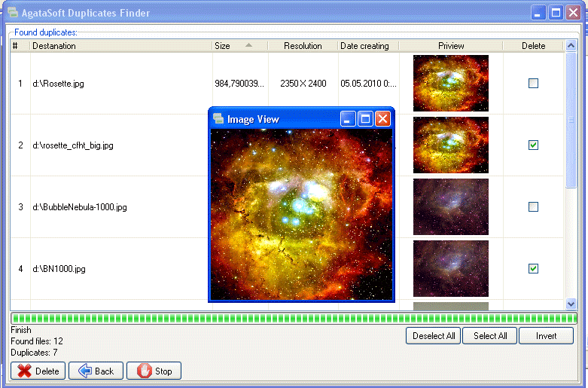588x388 pixels.
Task: Sort by Destanation column header
Action: 120,46
